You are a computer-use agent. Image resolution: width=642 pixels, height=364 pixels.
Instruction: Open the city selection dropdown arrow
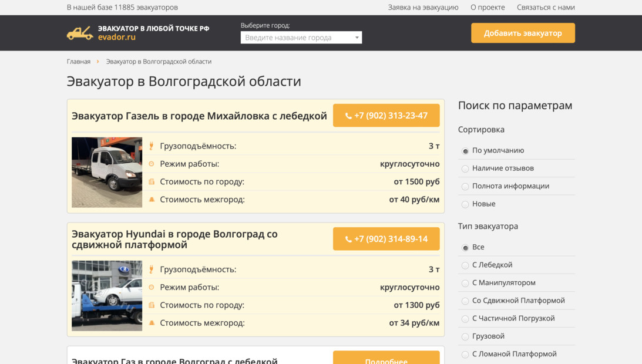click(x=357, y=38)
